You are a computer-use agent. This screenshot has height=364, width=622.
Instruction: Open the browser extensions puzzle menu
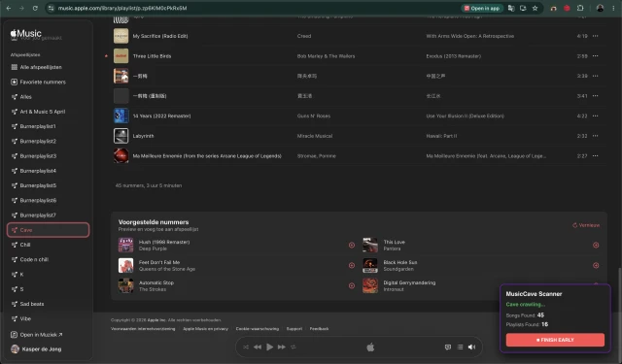580,8
